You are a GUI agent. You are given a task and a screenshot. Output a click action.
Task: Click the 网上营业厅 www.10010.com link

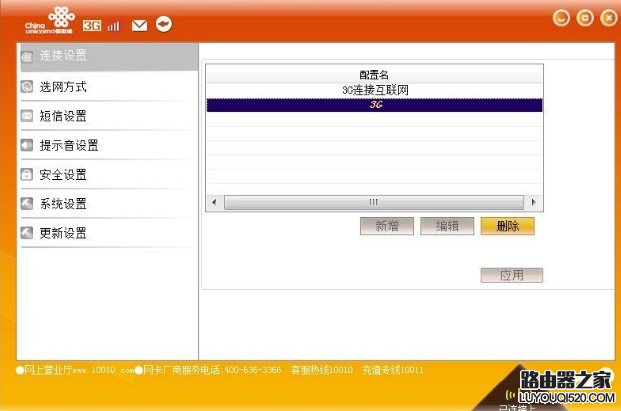click(x=76, y=370)
